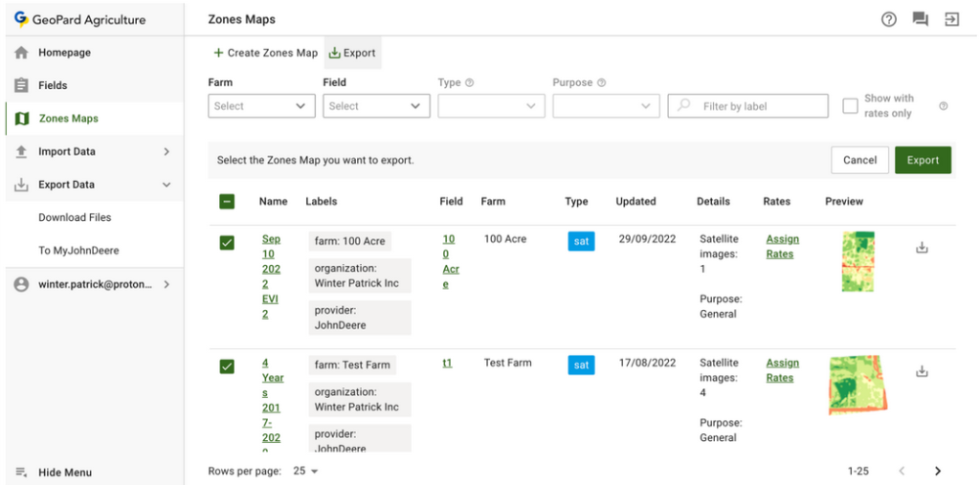This screenshot has height=485, width=980.
Task: Click the next page arrow
Action: (x=937, y=471)
